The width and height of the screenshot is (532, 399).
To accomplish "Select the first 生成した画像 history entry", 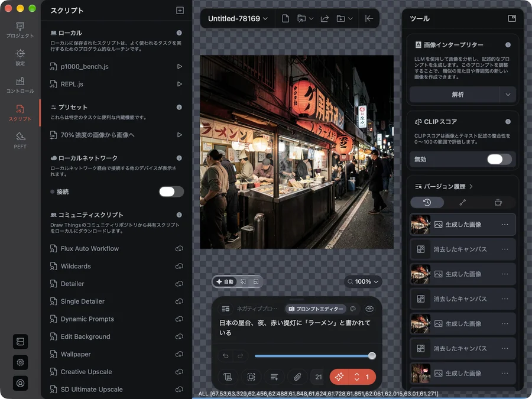I will 463,225.
